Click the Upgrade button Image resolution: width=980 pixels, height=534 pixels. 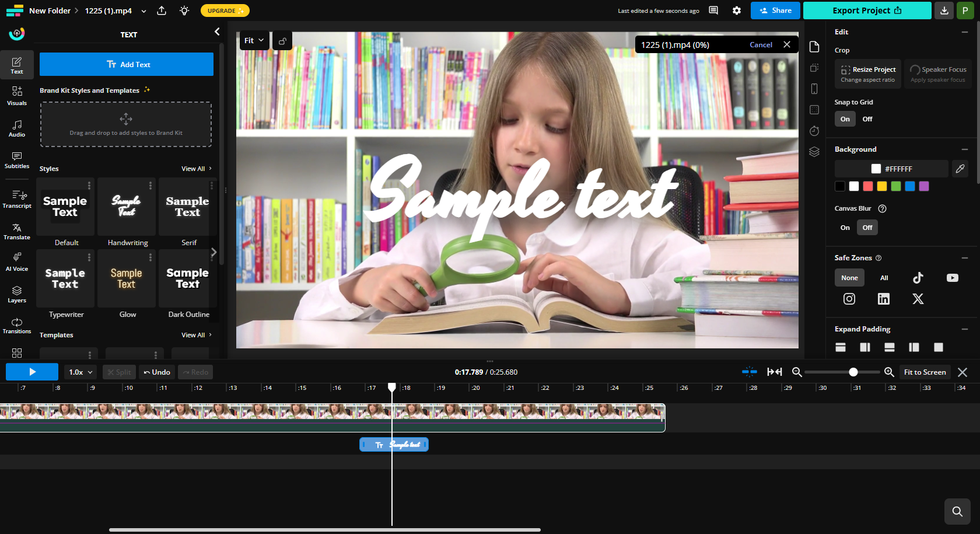pyautogui.click(x=225, y=11)
